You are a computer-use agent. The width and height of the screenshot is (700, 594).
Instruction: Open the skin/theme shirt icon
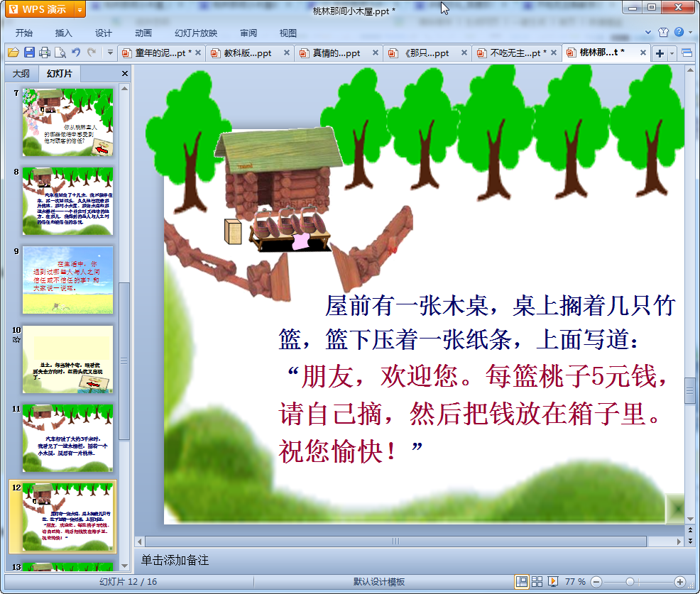point(663,32)
